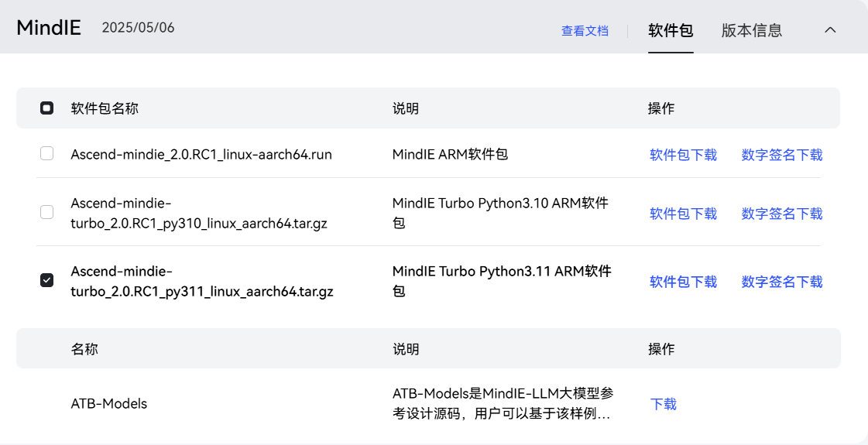Click the 名称 header in second table
The width and height of the screenshot is (868, 445).
coord(84,349)
